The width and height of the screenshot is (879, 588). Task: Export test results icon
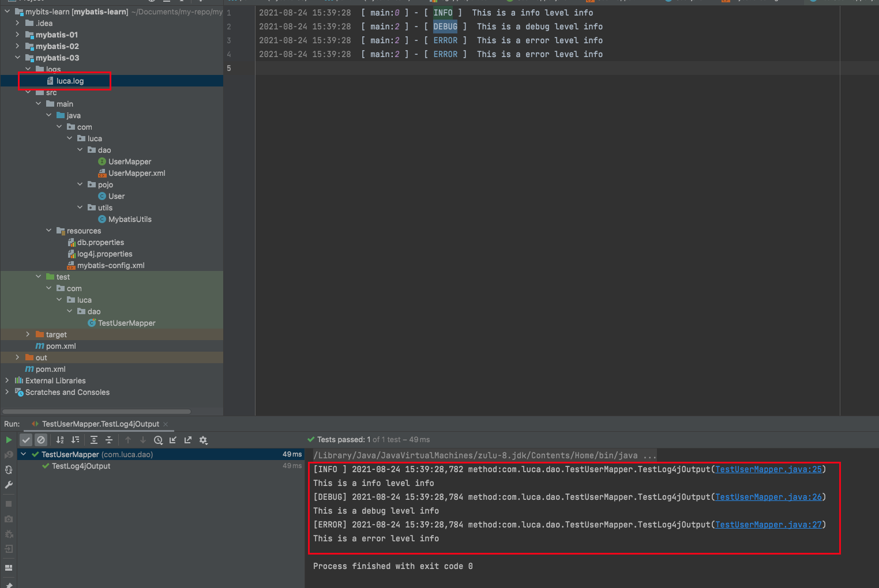tap(188, 440)
